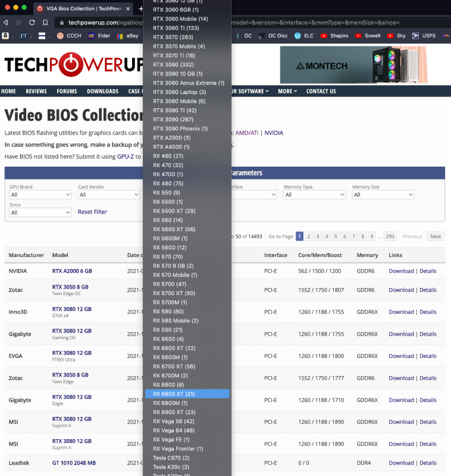Open the Interface dropdown
The height and width of the screenshot is (476, 451).
[x=254, y=195]
